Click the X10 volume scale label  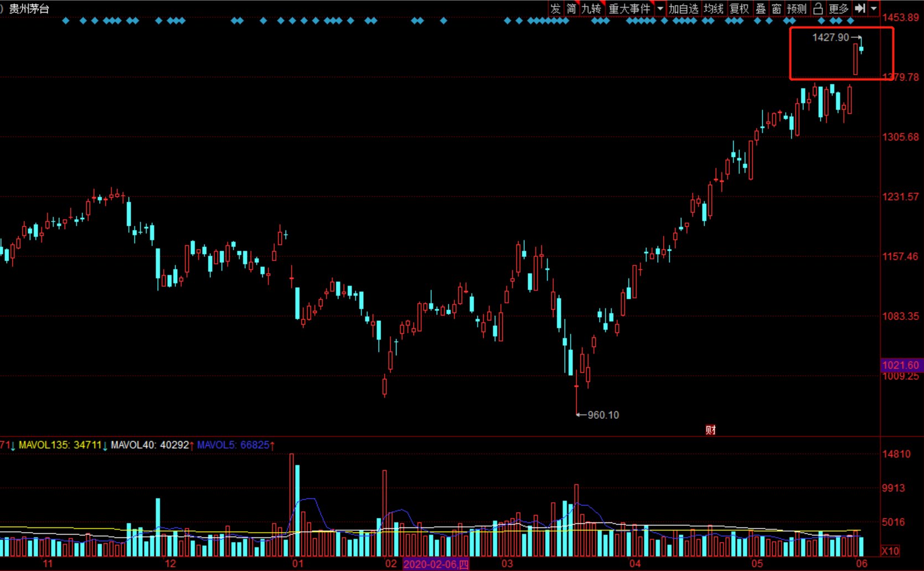tap(891, 551)
